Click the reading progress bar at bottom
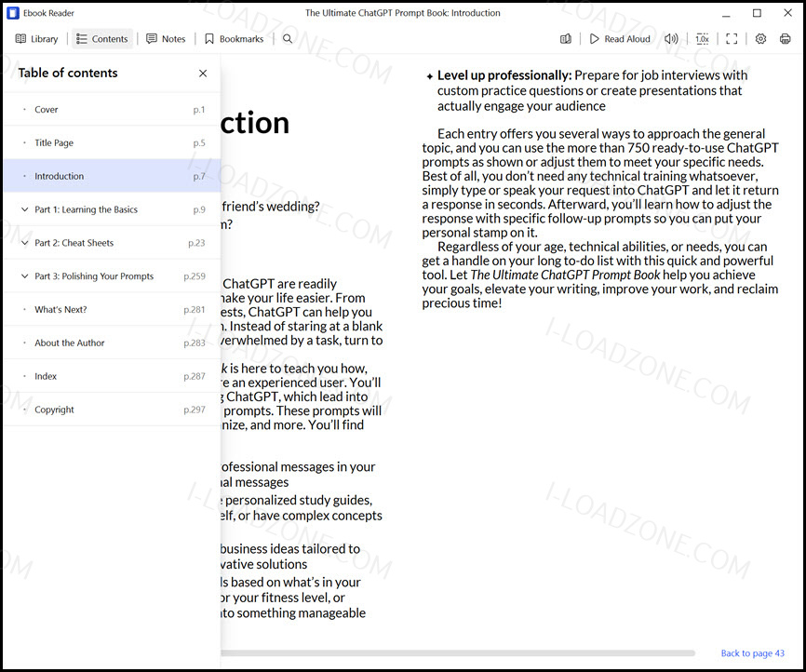The image size is (806, 672). (x=458, y=653)
